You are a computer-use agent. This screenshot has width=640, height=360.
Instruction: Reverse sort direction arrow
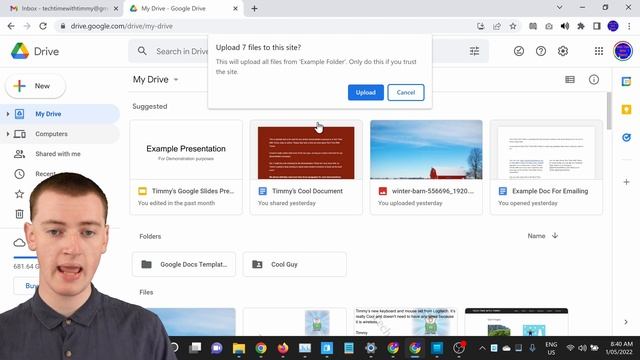tap(555, 236)
